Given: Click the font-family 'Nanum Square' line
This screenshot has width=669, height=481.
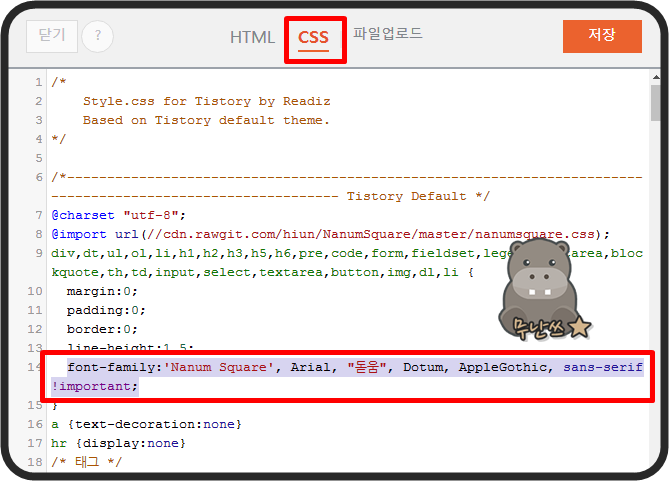Looking at the screenshot, I should (355, 367).
